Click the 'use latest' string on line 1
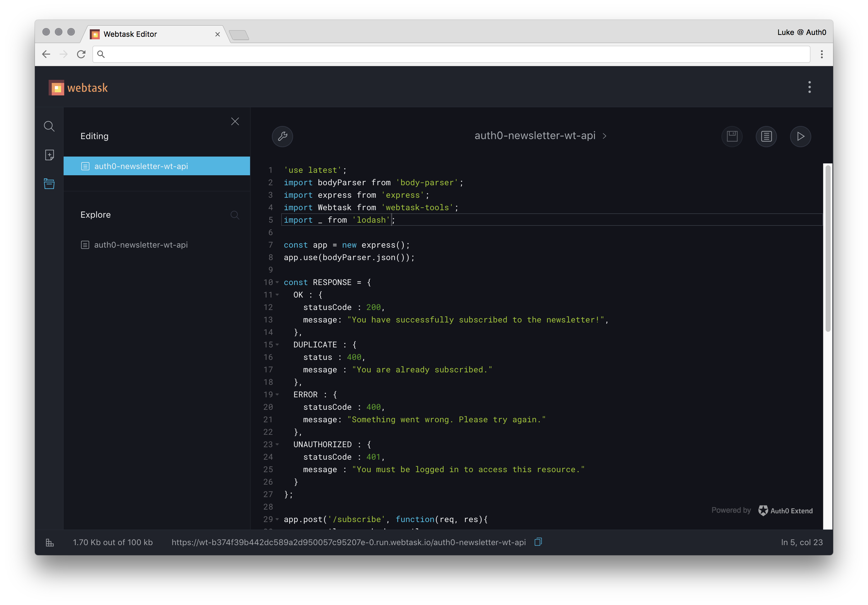 [x=313, y=170]
